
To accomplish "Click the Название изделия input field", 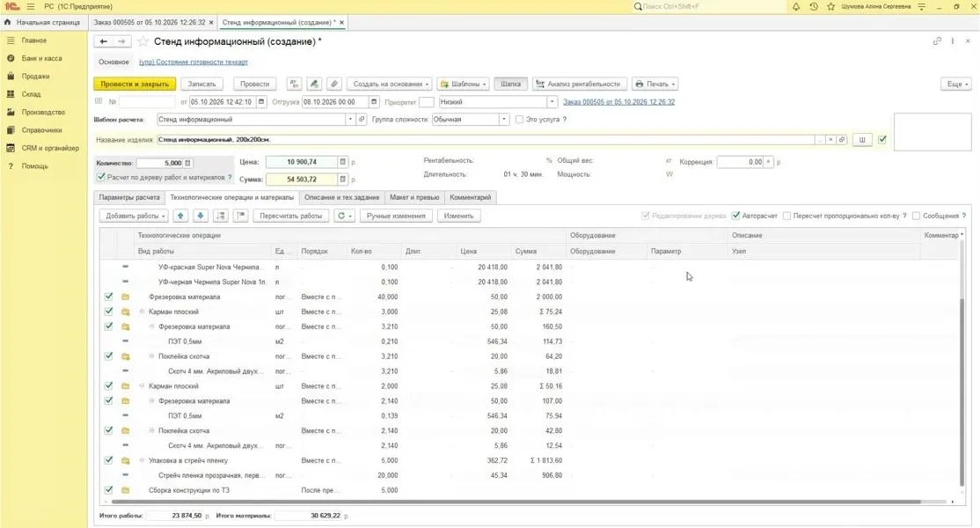I will pyautogui.click(x=486, y=139).
